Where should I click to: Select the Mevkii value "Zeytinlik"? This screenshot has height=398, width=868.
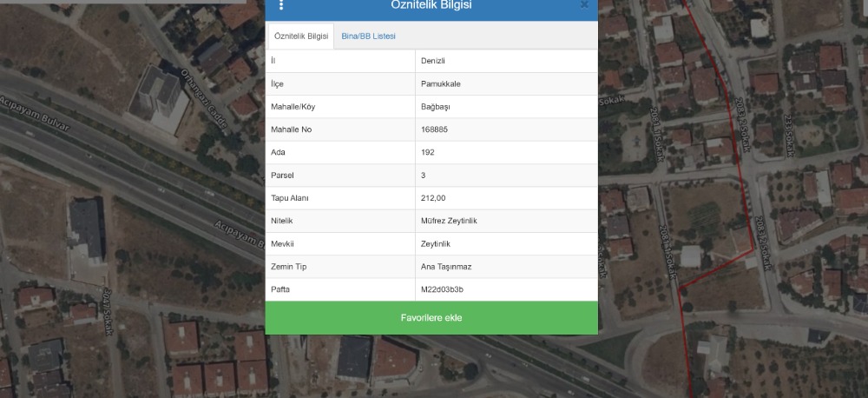click(436, 244)
